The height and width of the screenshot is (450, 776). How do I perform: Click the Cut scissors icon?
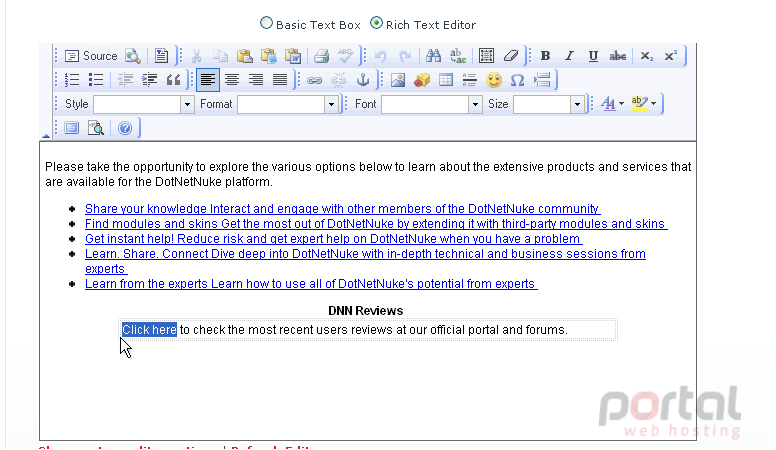click(x=196, y=56)
